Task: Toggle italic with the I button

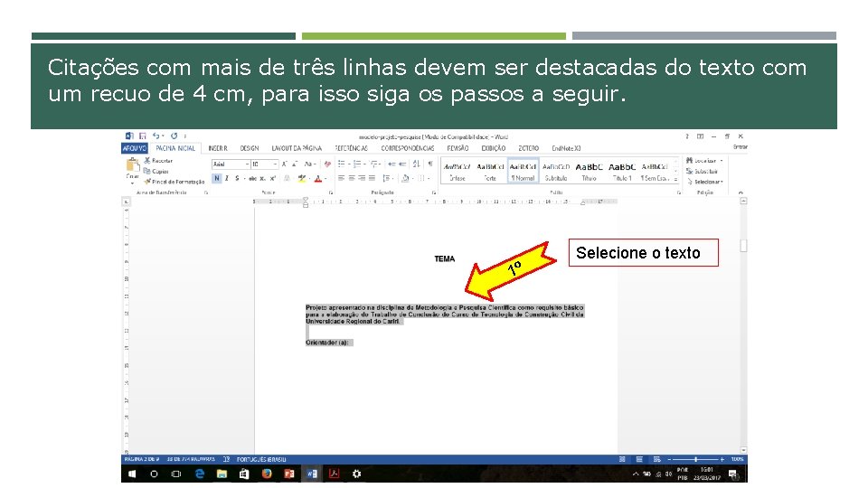Action: pyautogui.click(x=226, y=178)
